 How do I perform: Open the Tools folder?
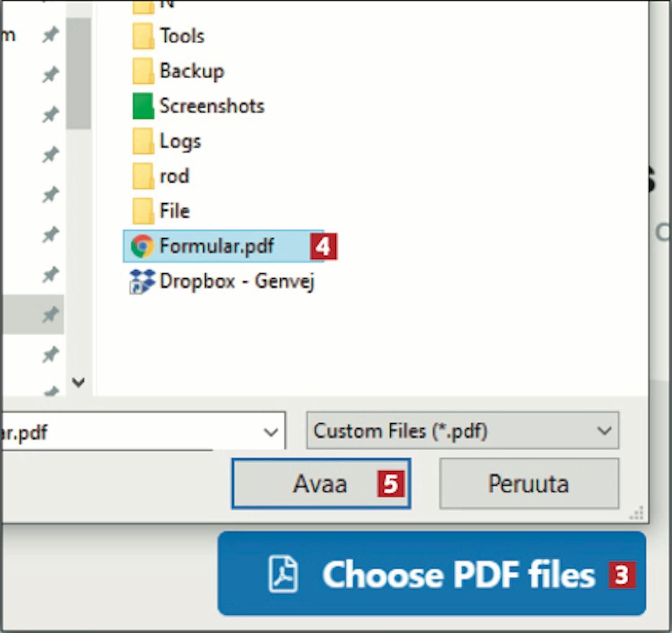pos(181,36)
